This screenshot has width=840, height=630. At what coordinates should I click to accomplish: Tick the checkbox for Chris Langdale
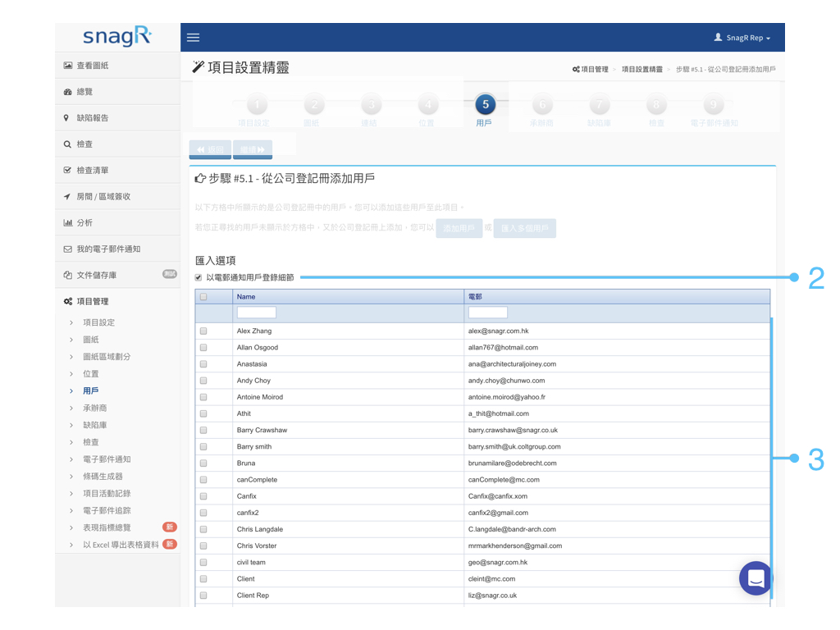coord(203,529)
